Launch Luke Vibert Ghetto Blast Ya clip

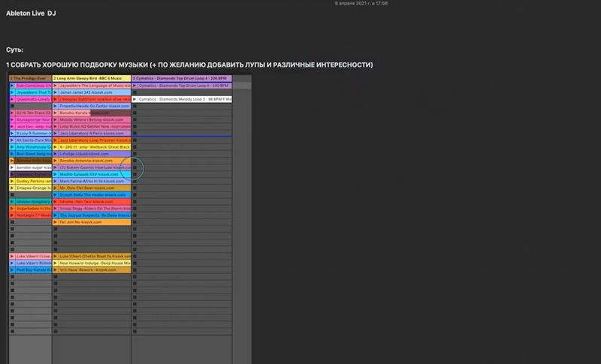56,256
